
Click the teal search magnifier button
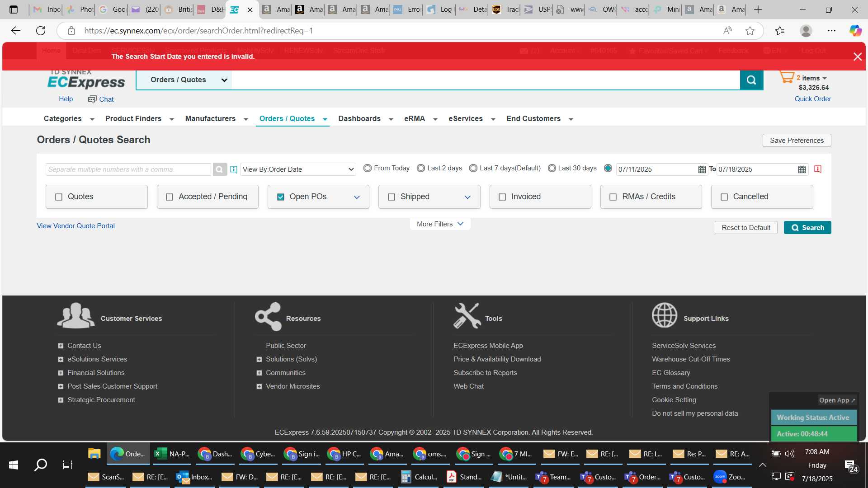(751, 80)
